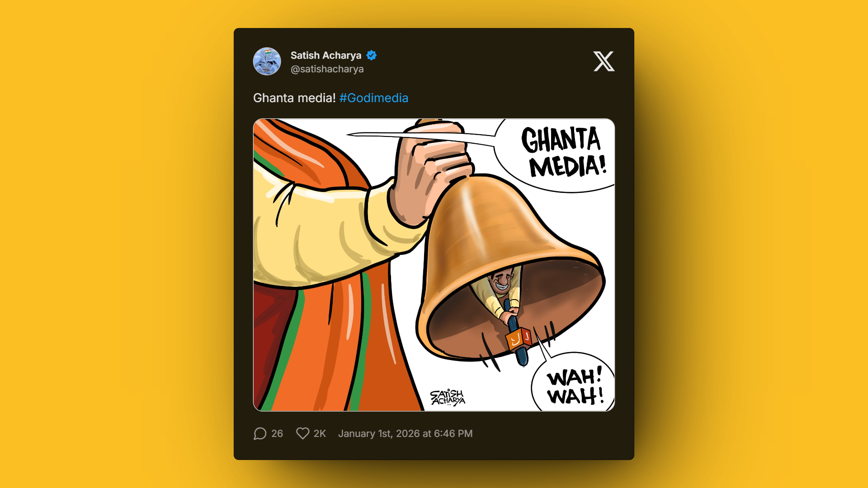
Task: Like the tweet with heart icon
Action: click(302, 434)
